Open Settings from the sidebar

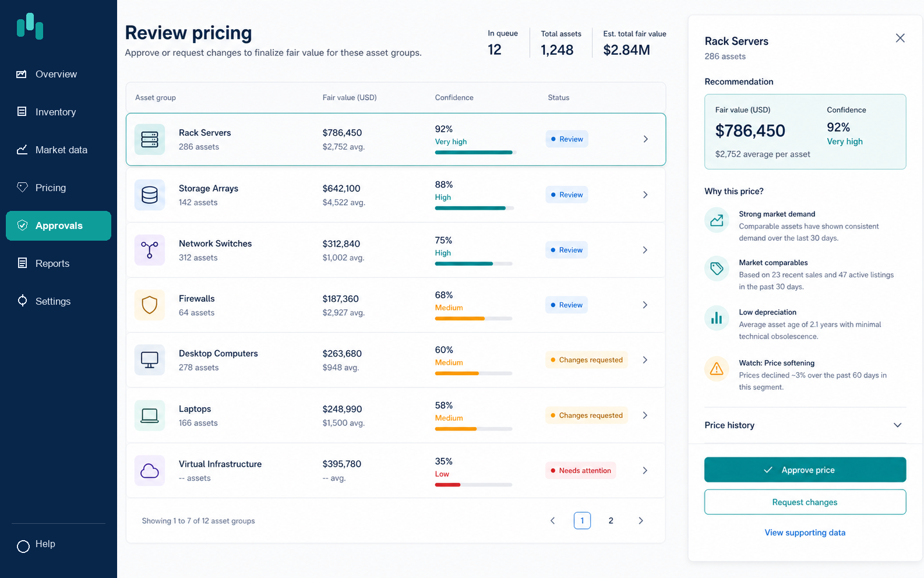[58, 301]
